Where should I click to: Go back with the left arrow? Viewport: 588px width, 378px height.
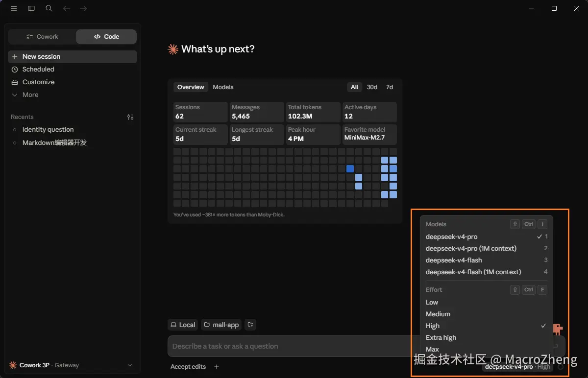coord(67,8)
